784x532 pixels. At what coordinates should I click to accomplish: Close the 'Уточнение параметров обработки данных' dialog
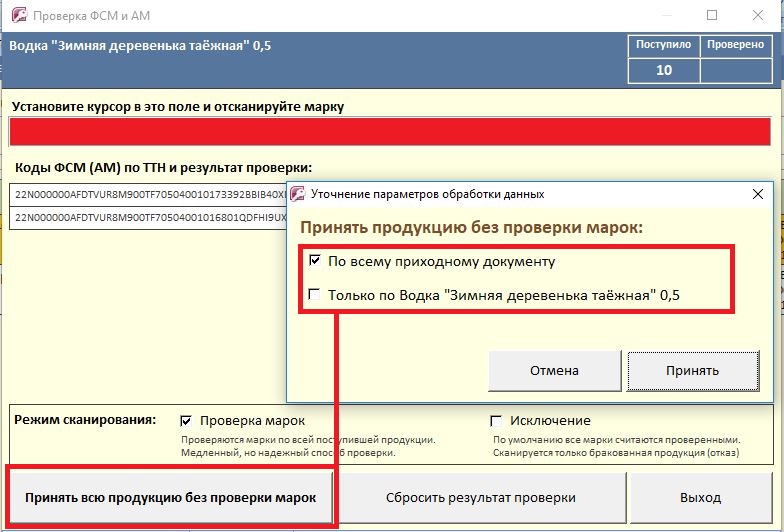point(756,194)
